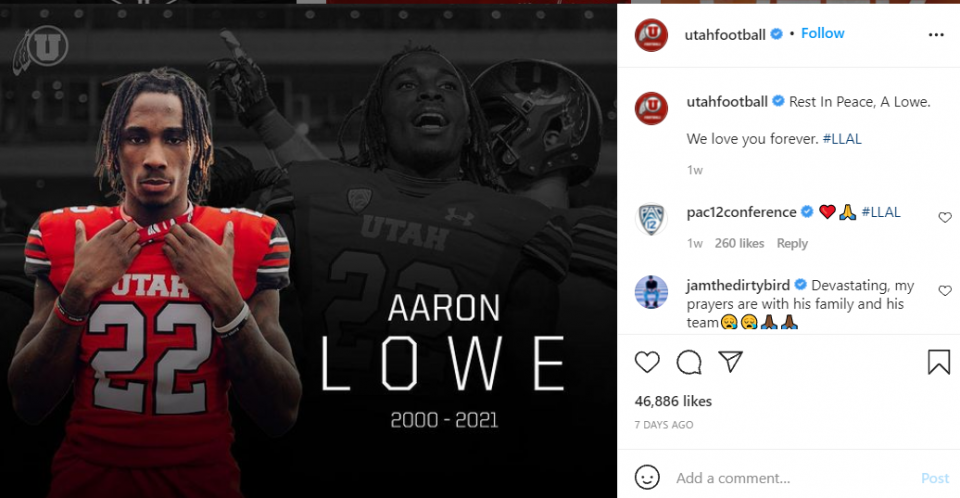The image size is (960, 498).
Task: Open the #LLAL hashtag in caption
Action: 842,139
